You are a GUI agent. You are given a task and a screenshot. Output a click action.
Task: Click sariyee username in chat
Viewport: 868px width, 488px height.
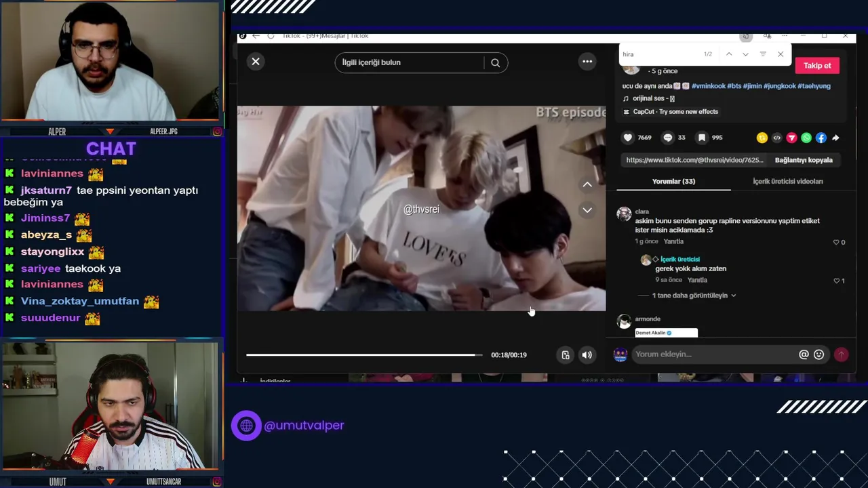coord(41,268)
